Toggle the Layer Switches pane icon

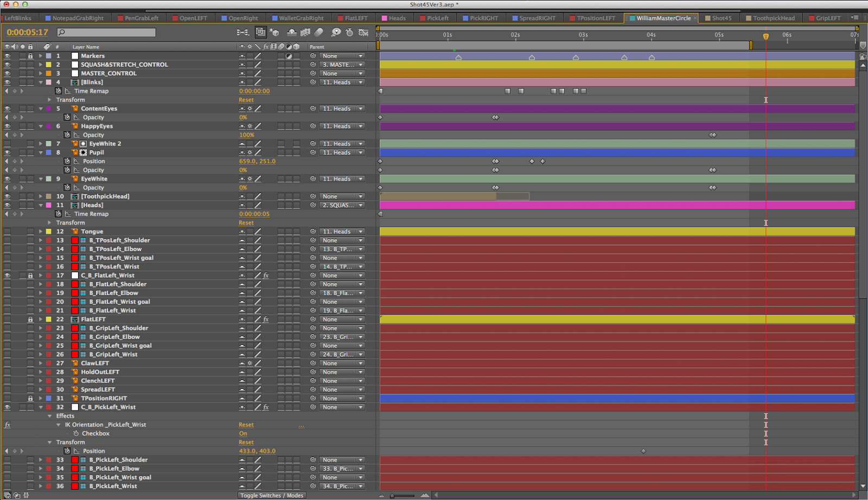(x=8, y=495)
